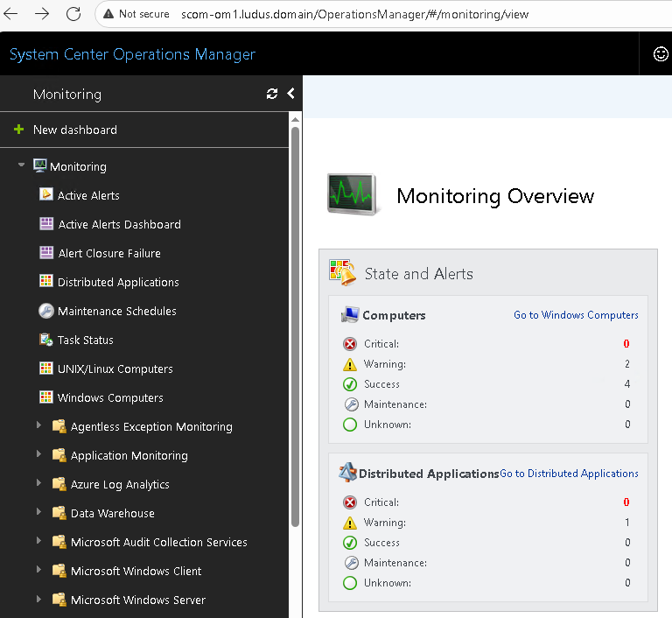Collapse the Monitoring root tree node

[22, 166]
